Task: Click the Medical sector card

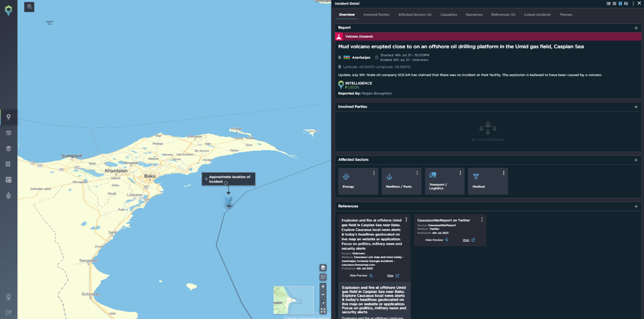Action: 488,181
